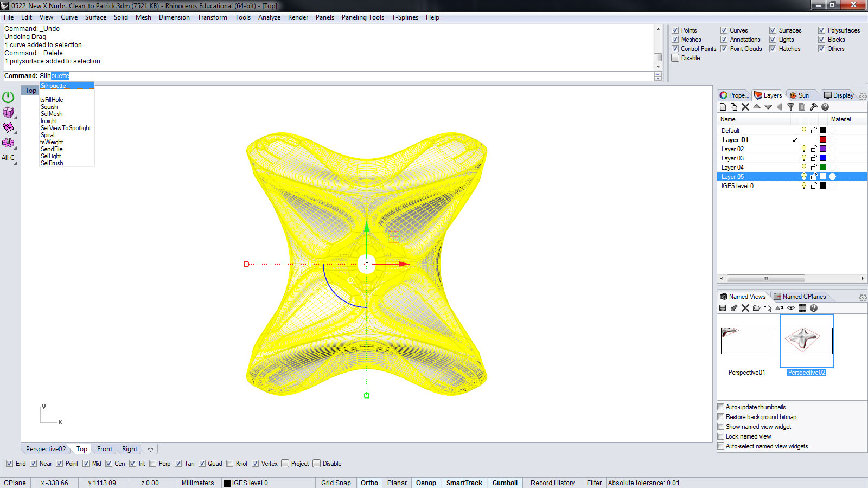Viewport: 868px width, 488px height.
Task: Enable the Perp osnap checkbox
Action: click(x=153, y=464)
